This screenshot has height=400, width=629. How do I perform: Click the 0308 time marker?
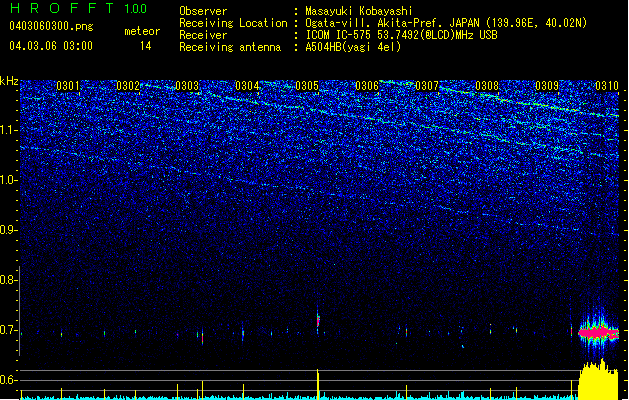[487, 86]
